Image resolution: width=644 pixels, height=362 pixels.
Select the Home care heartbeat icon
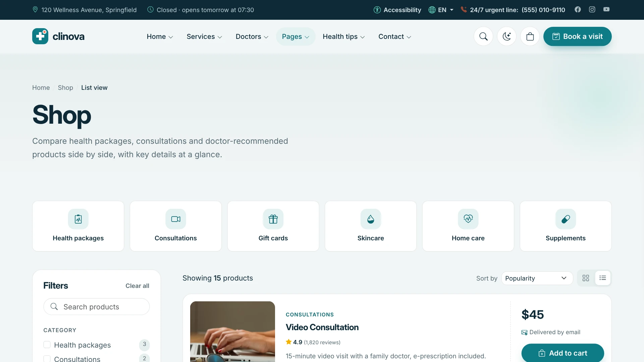pyautogui.click(x=468, y=219)
